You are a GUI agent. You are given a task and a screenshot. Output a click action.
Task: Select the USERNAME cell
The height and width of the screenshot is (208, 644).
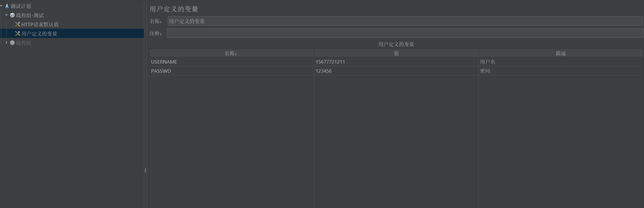pos(232,62)
